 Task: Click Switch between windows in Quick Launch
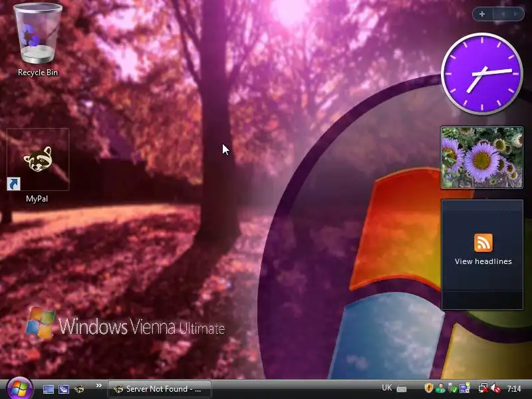point(64,389)
